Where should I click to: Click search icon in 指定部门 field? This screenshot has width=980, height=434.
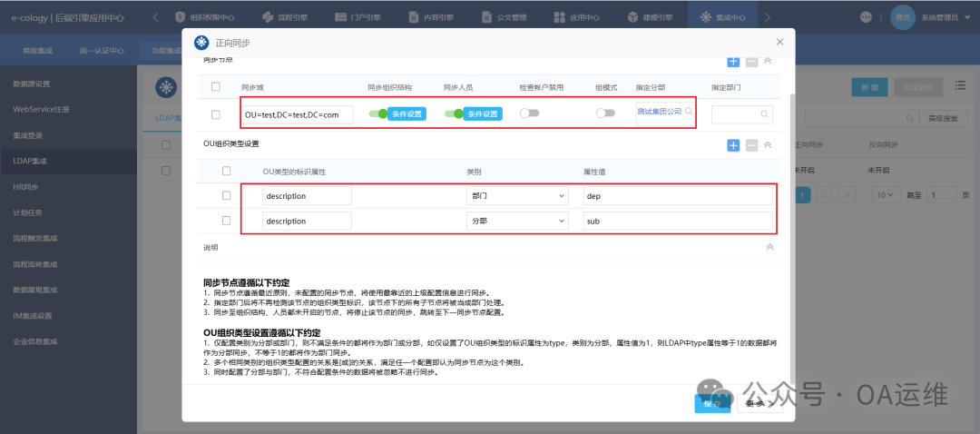pos(765,114)
